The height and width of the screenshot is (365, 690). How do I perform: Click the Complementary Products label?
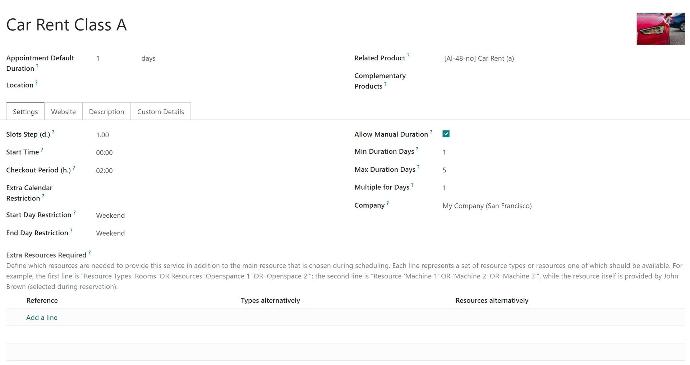(380, 81)
